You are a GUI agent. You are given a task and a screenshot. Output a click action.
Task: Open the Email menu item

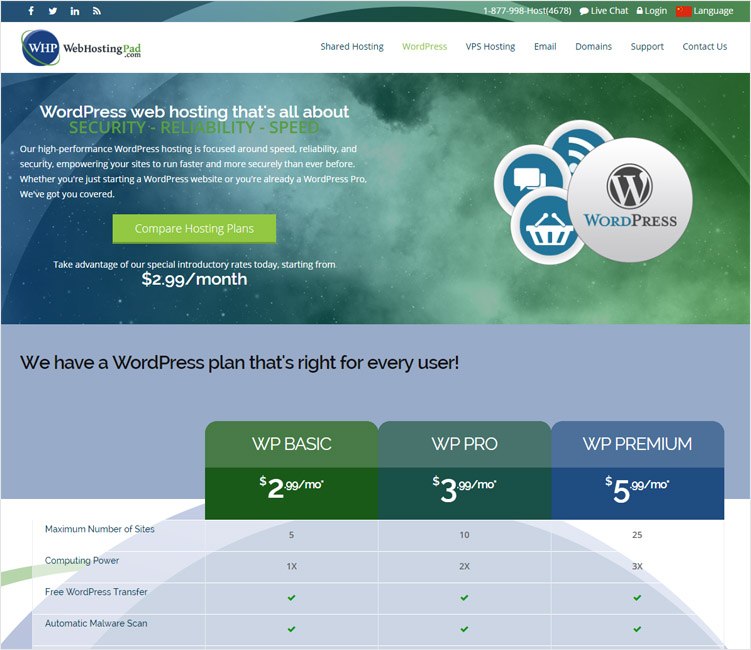click(x=545, y=46)
